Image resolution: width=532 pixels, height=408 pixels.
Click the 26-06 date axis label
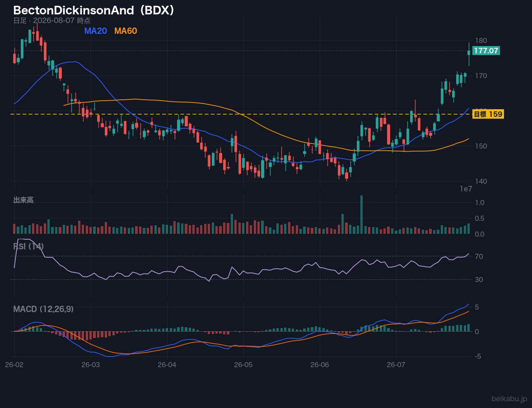[320, 365]
